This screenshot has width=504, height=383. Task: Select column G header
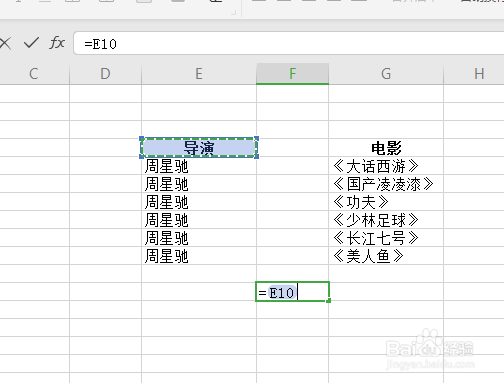tap(386, 74)
